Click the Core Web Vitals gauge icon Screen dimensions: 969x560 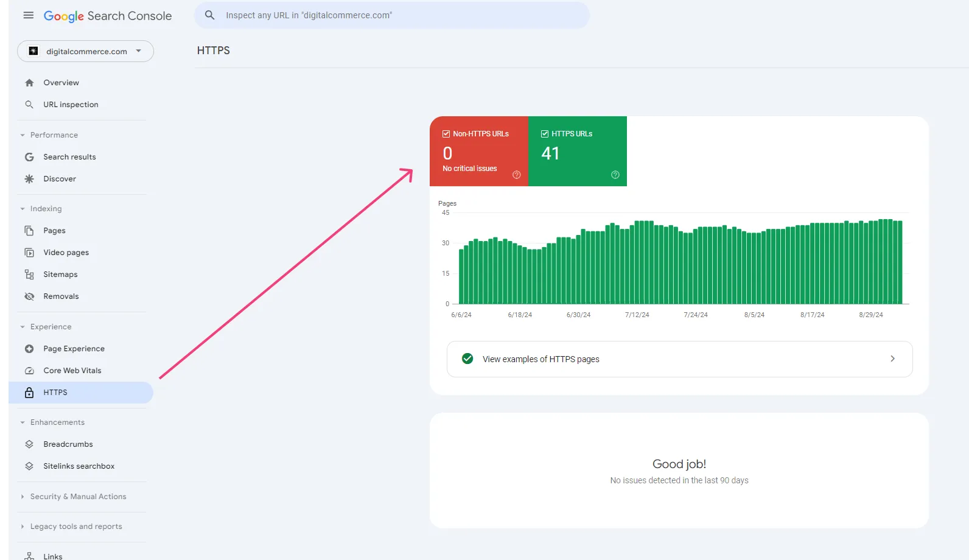pyautogui.click(x=29, y=371)
